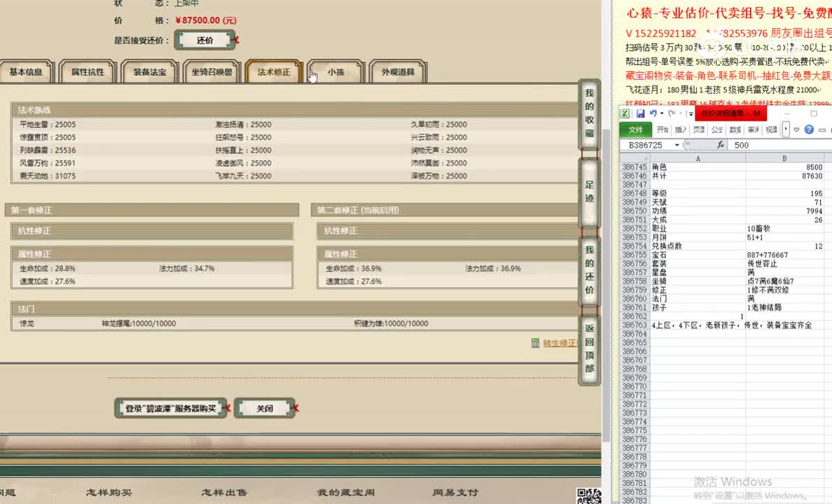This screenshot has width=832, height=504.
Task: Click Redo icon in Excel quick access toolbar
Action: [672, 113]
